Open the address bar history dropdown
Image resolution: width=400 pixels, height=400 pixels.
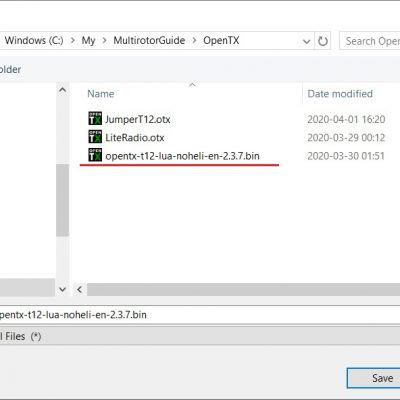306,41
